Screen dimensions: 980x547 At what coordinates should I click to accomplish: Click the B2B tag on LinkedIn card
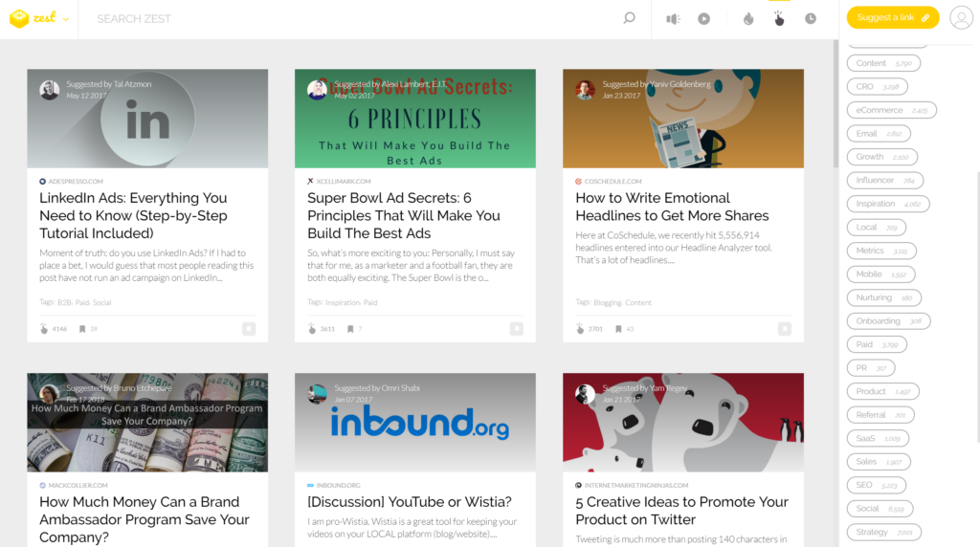(64, 303)
